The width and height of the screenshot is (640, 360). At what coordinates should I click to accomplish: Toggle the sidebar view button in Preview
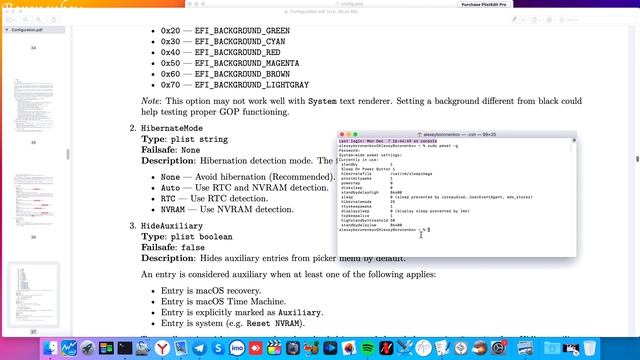9,20
